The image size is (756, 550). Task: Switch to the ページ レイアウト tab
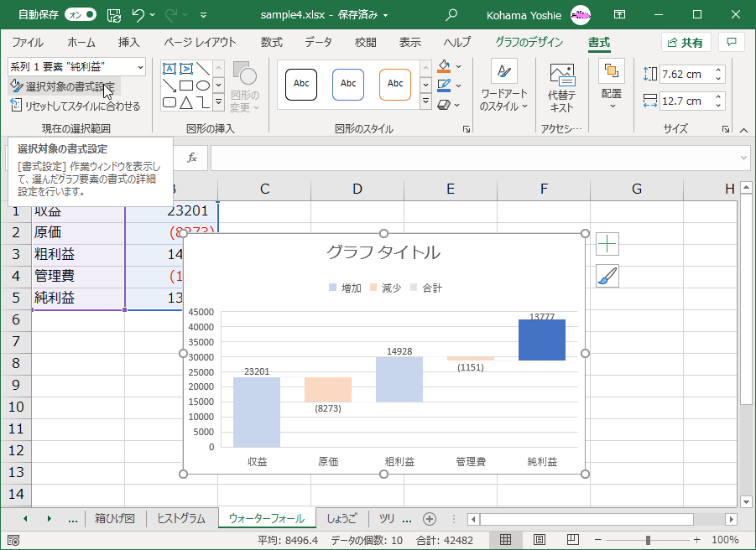point(200,43)
